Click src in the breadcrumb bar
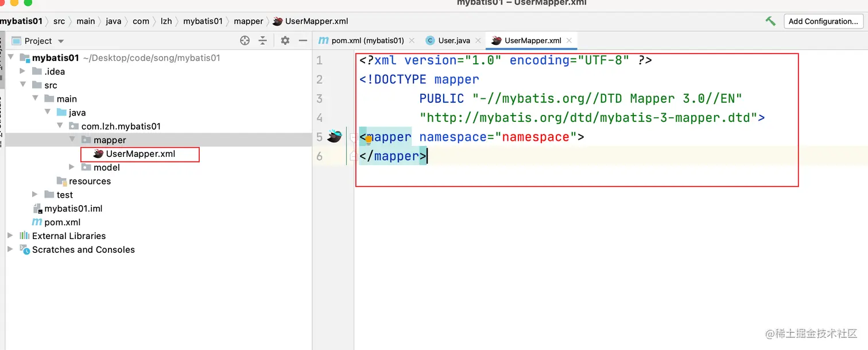The height and width of the screenshot is (350, 868). coord(59,21)
